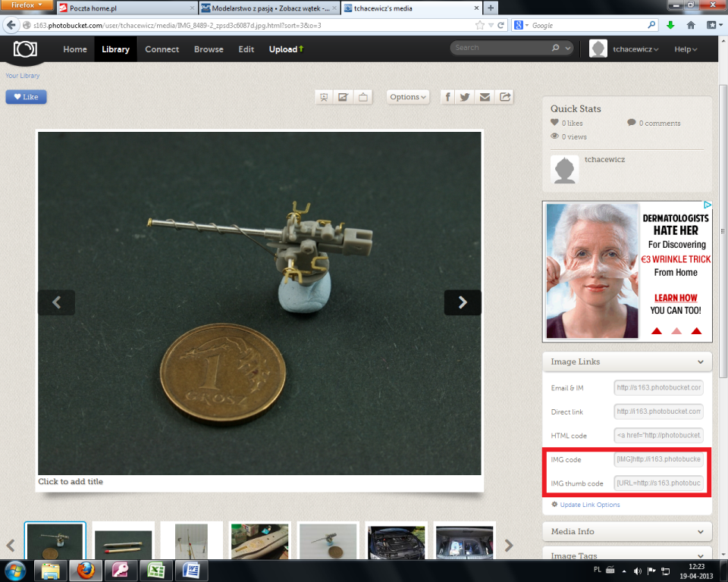Go to previous photo arrow
Viewport: 728px width, 582px height.
coord(56,302)
